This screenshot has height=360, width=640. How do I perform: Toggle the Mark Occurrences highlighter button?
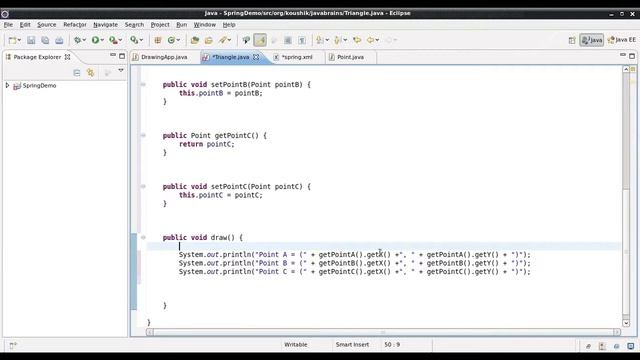click(x=260, y=40)
